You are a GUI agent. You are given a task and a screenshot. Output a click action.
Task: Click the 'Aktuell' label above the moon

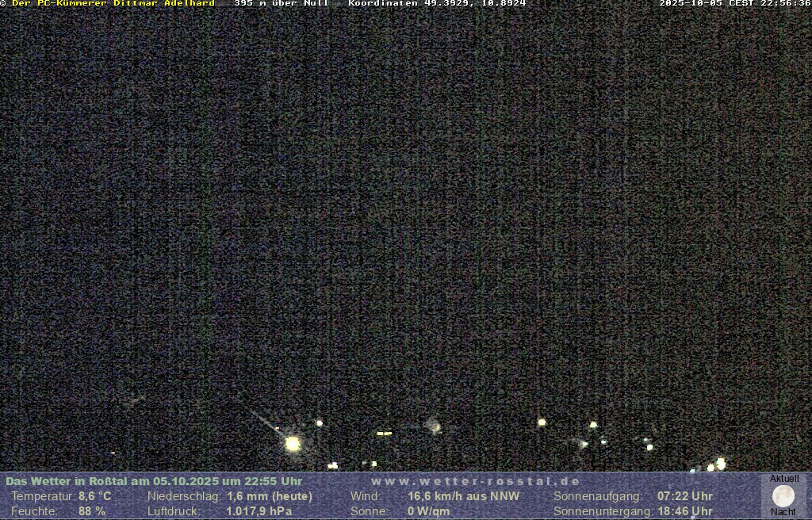pyautogui.click(x=784, y=479)
